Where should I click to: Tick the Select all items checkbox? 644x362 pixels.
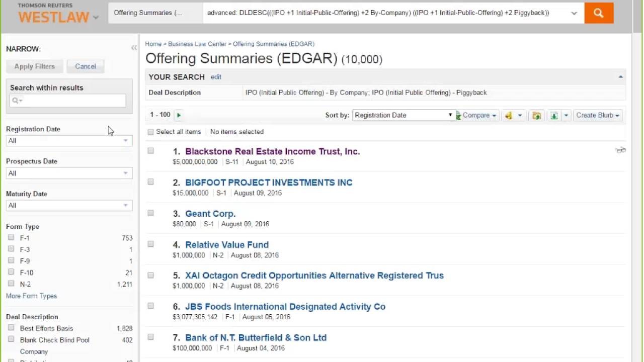pyautogui.click(x=150, y=132)
